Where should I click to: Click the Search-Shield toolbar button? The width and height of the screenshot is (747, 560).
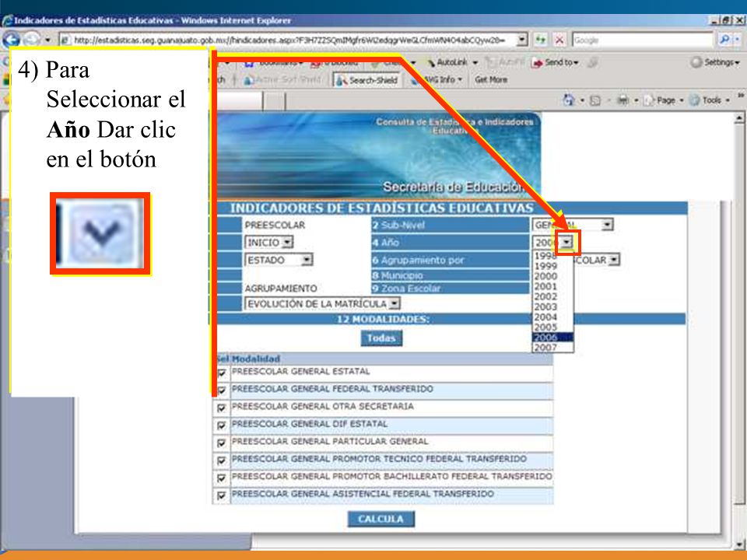pyautogui.click(x=366, y=80)
